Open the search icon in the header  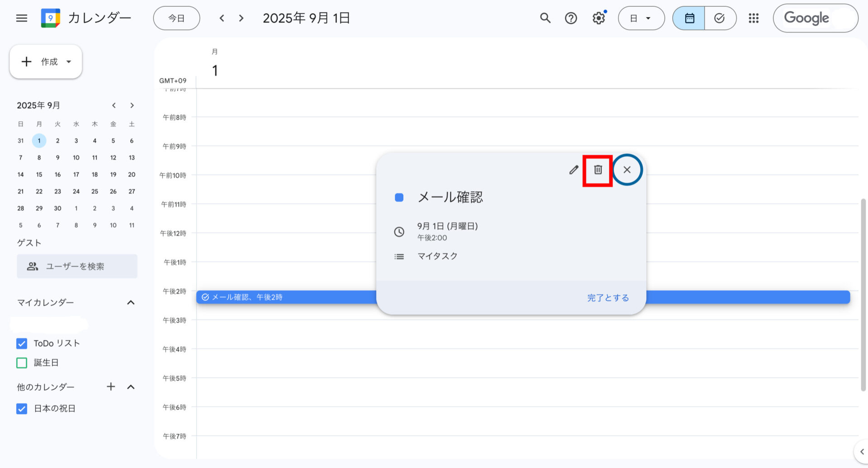(x=544, y=18)
